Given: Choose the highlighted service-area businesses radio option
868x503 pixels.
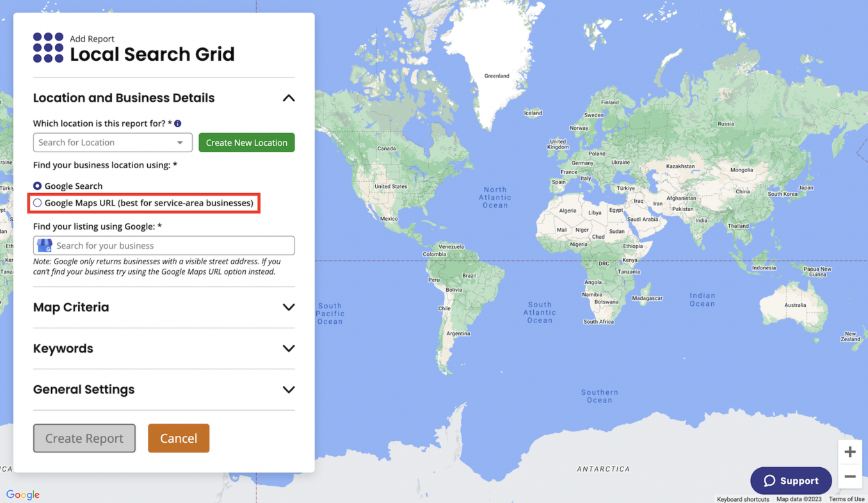Looking at the screenshot, I should coord(37,202).
